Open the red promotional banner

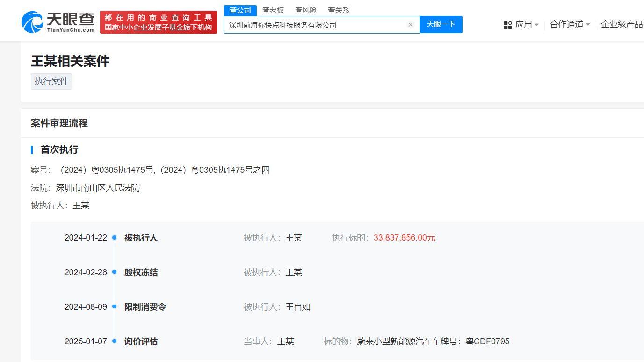pyautogui.click(x=159, y=22)
